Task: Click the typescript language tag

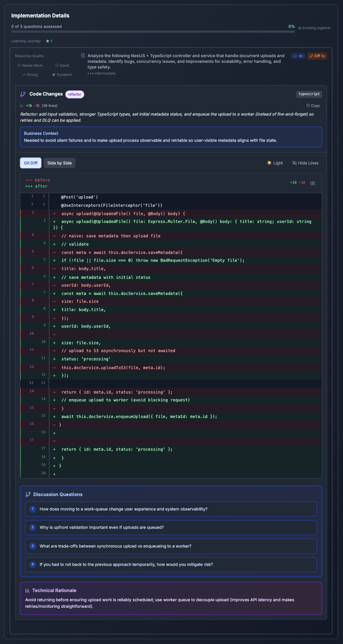Action: (309, 94)
